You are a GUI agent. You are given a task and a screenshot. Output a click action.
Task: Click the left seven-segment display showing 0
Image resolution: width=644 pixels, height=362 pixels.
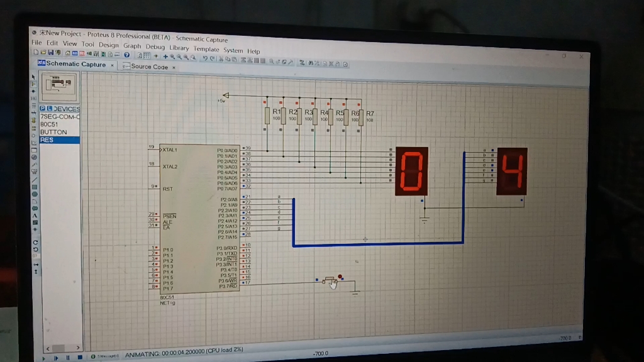[x=411, y=171]
